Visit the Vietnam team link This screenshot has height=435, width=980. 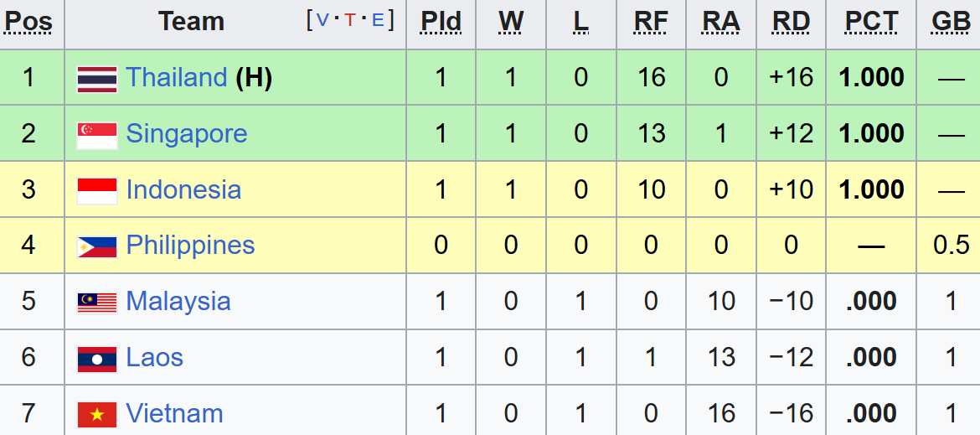pyautogui.click(x=174, y=414)
